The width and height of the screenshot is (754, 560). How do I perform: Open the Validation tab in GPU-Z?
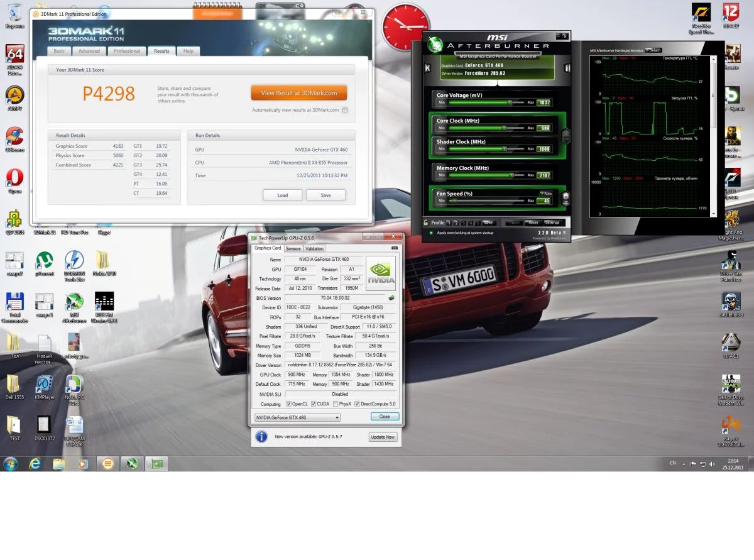314,249
